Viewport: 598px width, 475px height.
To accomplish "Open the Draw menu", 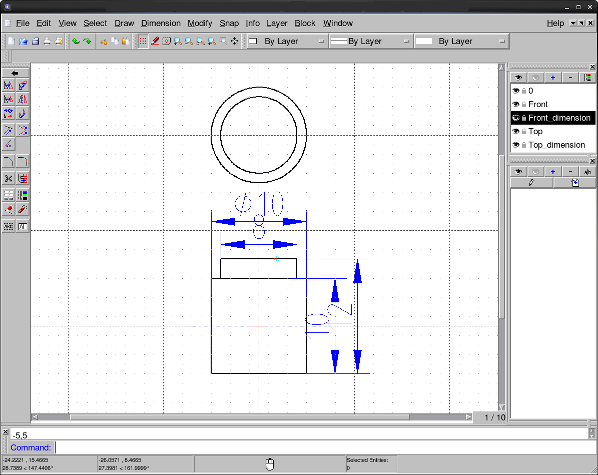I will coord(124,23).
